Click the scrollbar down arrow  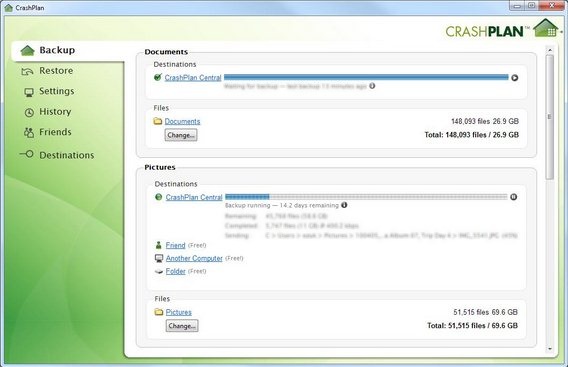[550, 349]
